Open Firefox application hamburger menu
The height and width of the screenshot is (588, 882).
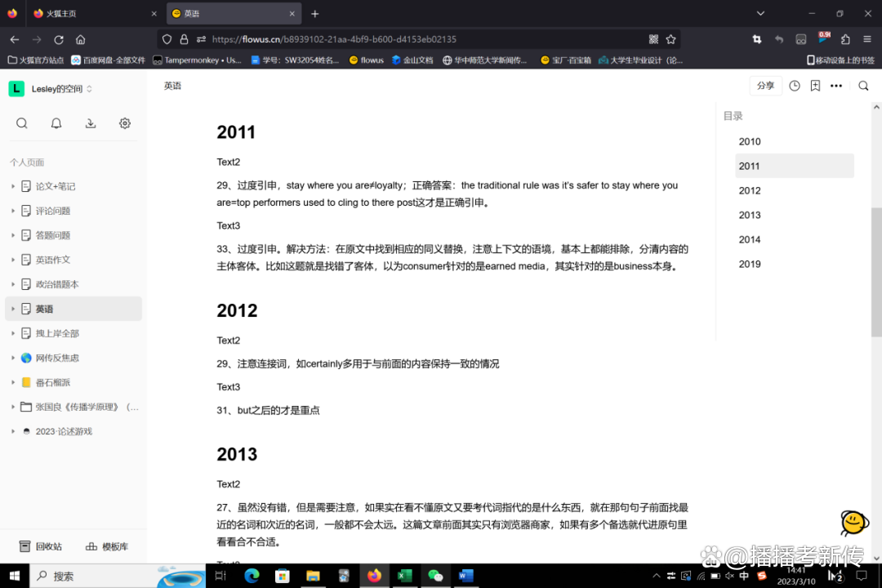coord(867,39)
